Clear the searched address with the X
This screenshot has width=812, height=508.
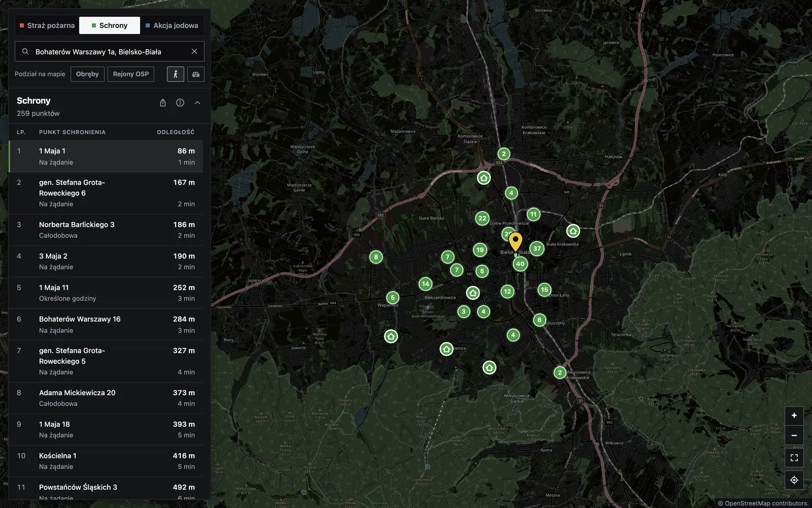point(194,51)
